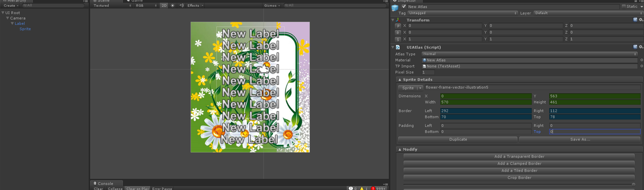Click console info message count icon
644x190 pixels.
pos(351,189)
